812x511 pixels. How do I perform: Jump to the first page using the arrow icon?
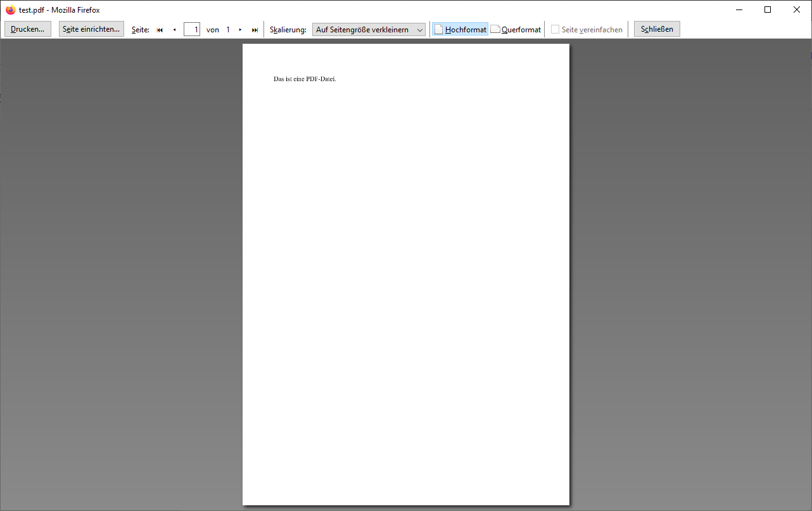(160, 30)
